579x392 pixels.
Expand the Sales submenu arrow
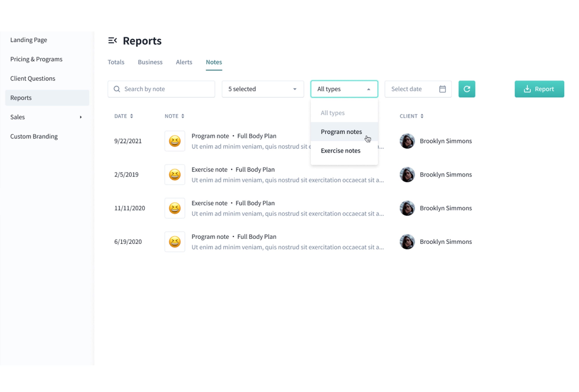[81, 117]
